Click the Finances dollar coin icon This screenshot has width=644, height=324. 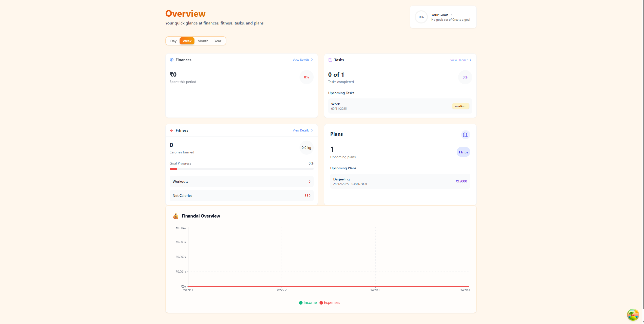[172, 60]
